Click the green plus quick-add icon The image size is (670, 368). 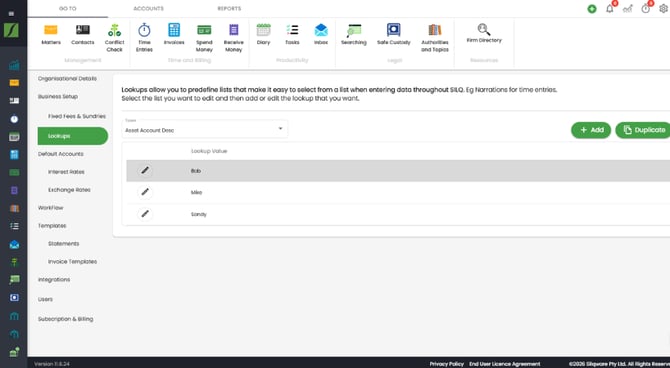(592, 9)
